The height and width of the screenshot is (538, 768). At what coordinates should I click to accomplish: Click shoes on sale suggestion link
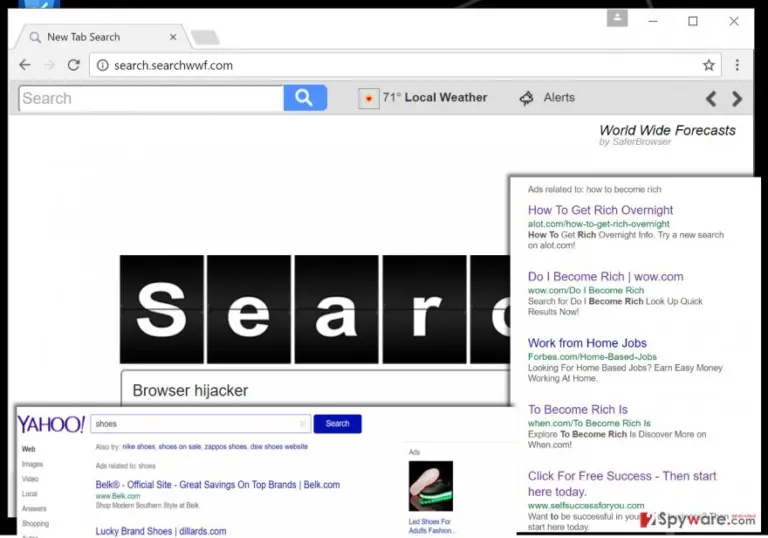[180, 446]
